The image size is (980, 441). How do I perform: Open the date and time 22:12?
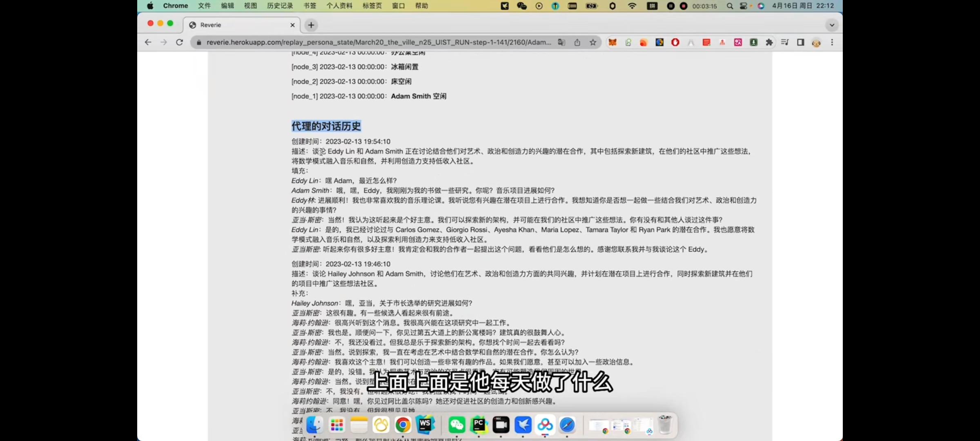click(x=803, y=6)
